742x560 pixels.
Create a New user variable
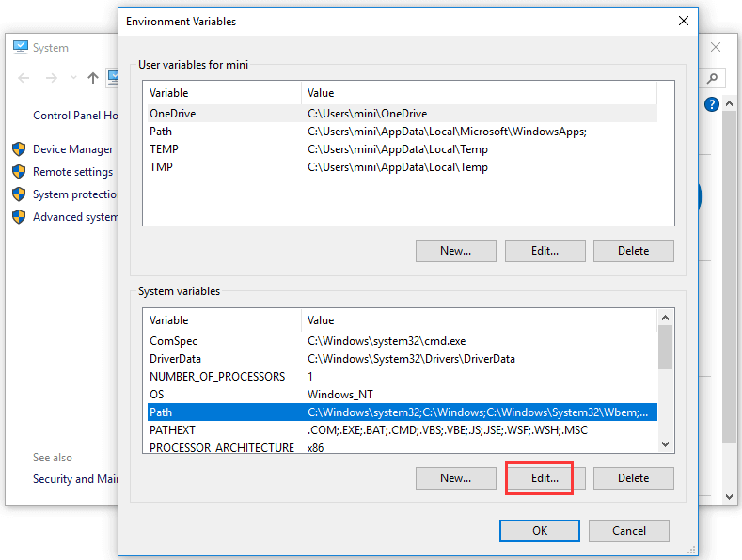coord(456,251)
